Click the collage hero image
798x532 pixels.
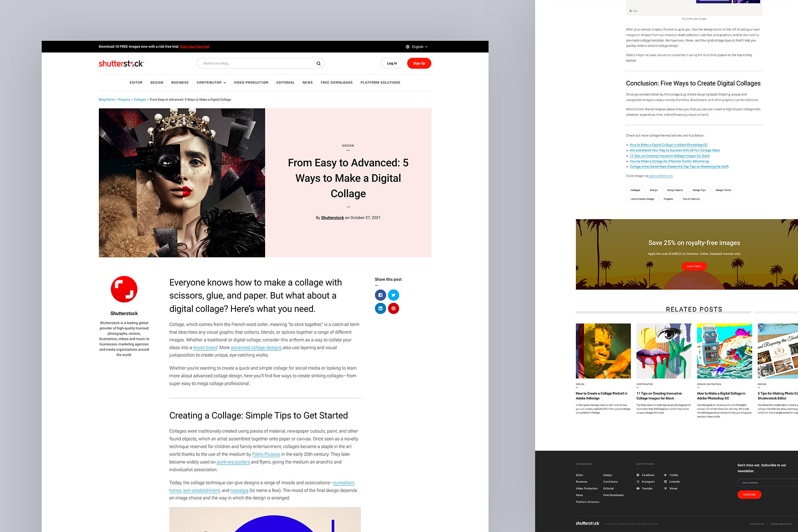click(x=182, y=183)
